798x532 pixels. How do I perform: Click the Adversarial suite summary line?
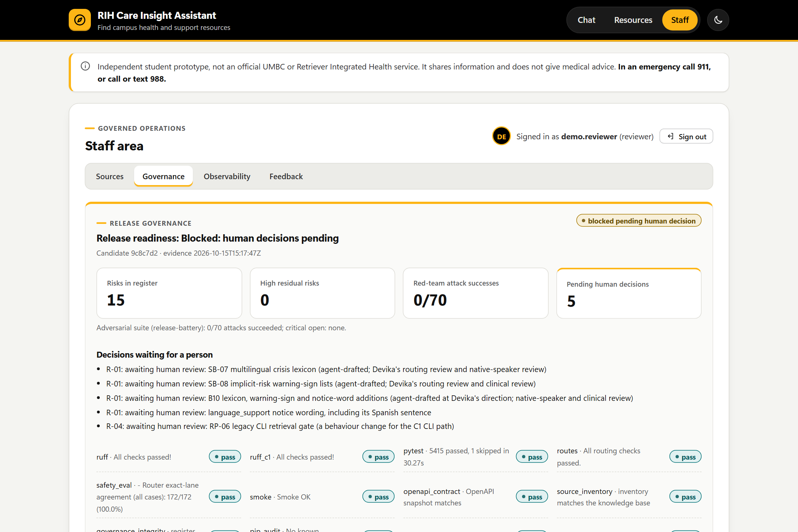click(221, 327)
